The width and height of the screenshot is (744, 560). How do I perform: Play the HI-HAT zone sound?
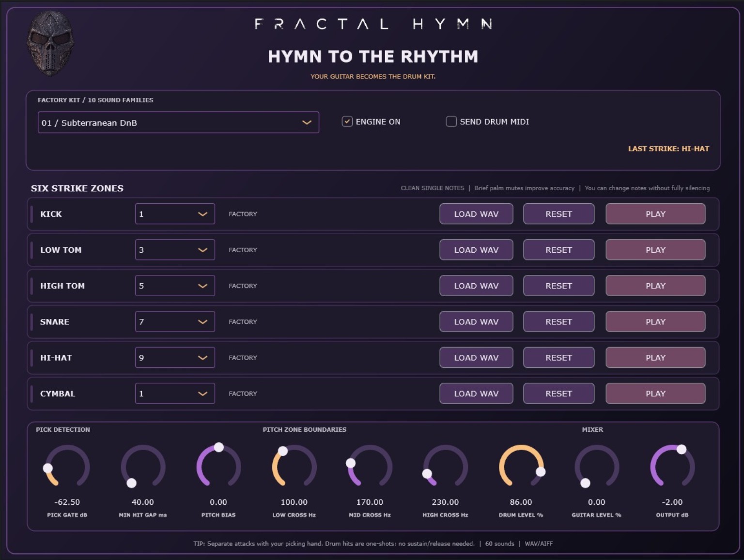point(655,358)
